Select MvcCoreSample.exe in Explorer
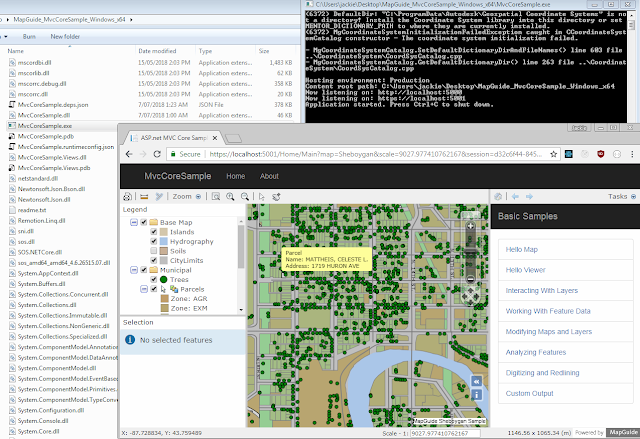640x439 pixels. click(x=45, y=126)
